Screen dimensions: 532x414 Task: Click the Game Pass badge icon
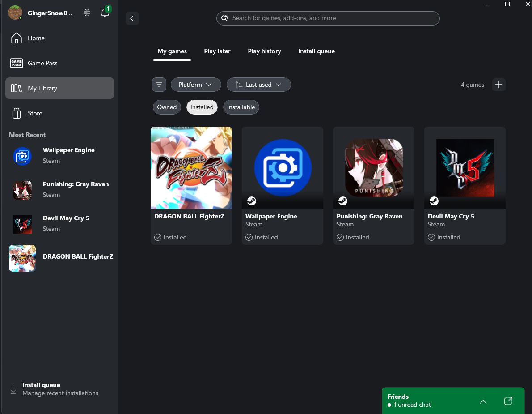16,63
